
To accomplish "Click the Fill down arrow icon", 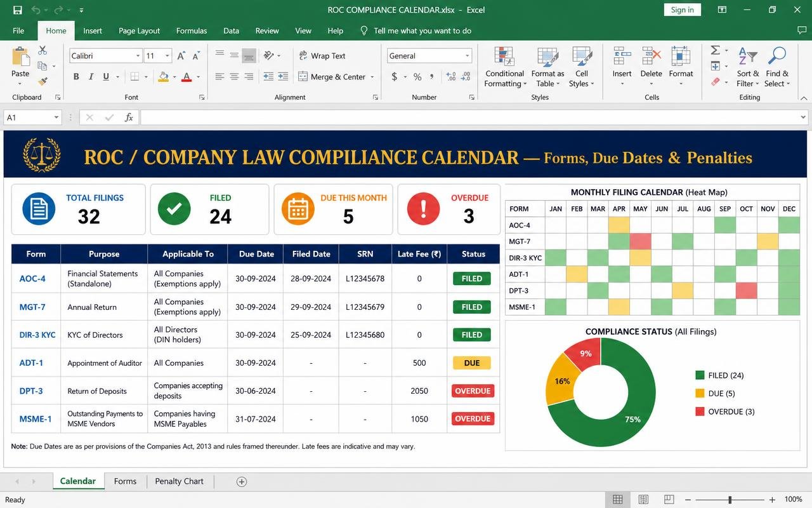I will coord(715,66).
